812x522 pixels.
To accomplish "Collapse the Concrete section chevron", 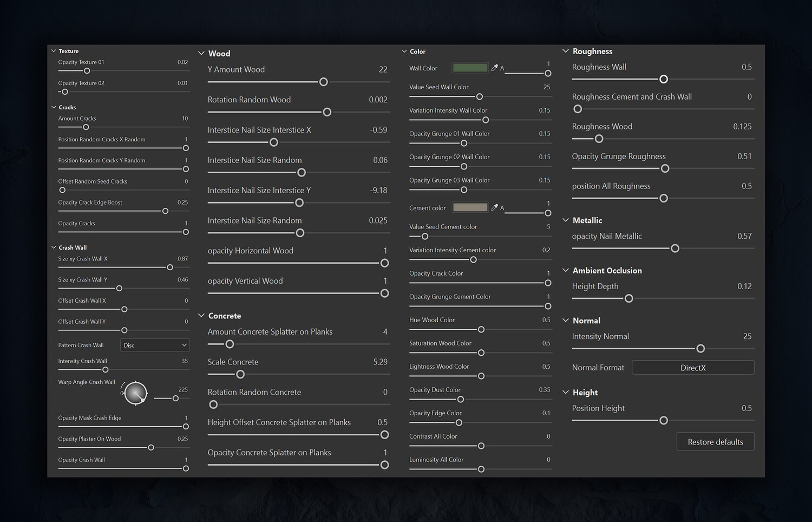I will [201, 316].
